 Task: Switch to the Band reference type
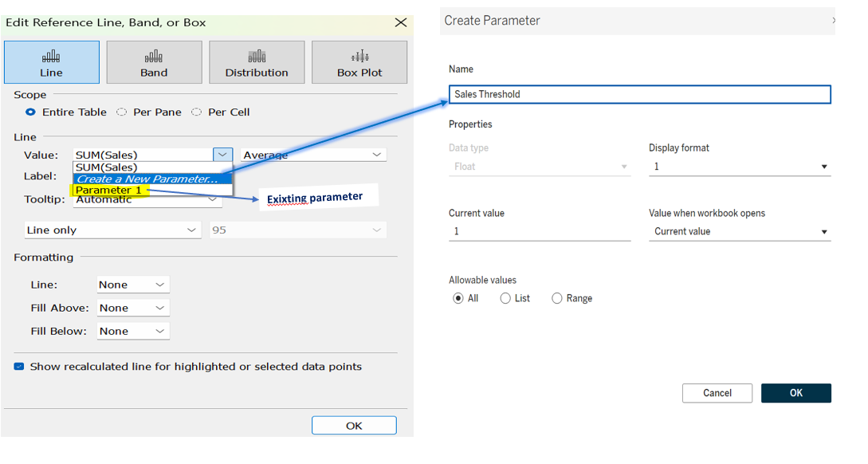(x=154, y=61)
